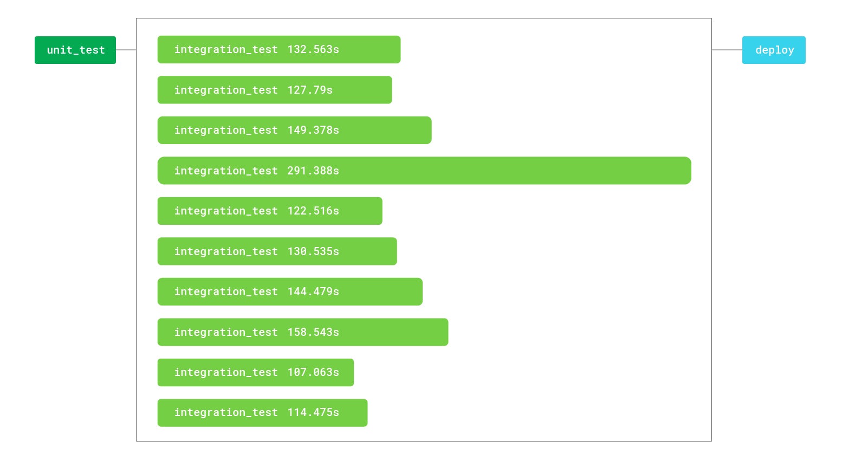This screenshot has width=868, height=461.
Task: Select integration_test bar lasting 144.479s
Action: [x=290, y=291]
